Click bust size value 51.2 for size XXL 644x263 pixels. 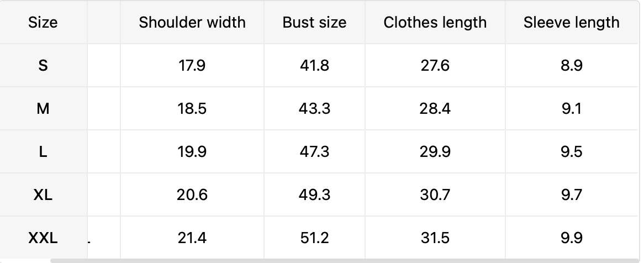tap(314, 238)
